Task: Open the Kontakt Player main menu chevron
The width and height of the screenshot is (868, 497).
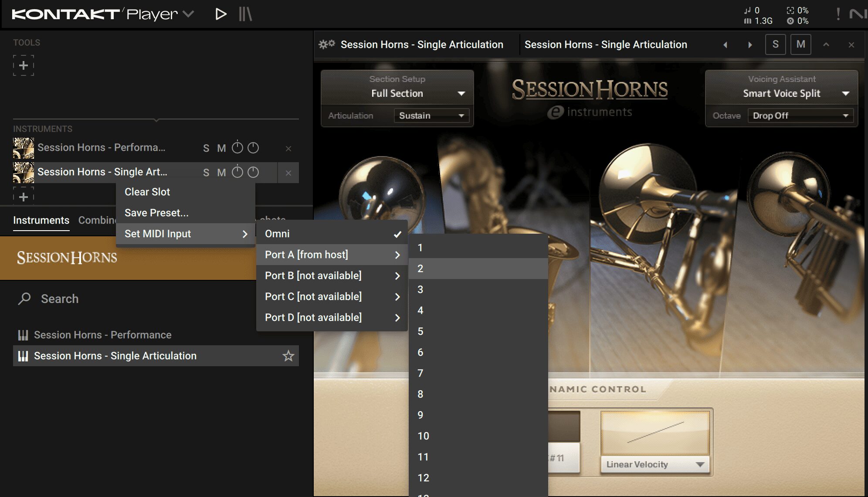Action: click(188, 14)
